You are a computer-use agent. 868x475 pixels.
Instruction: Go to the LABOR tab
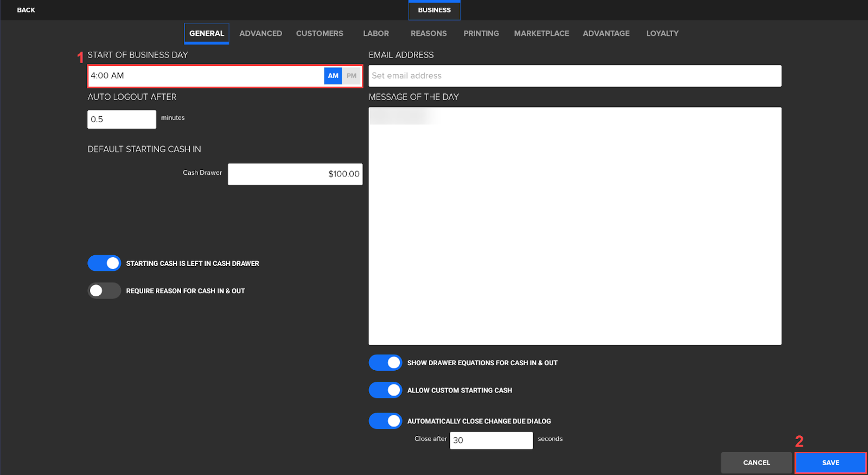point(376,33)
